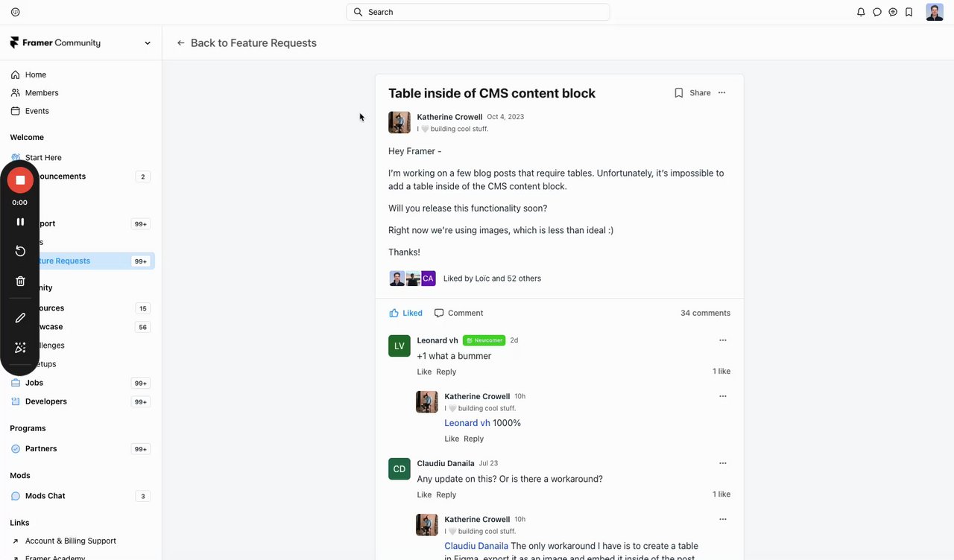This screenshot has height=560, width=954.
Task: Open user profile avatar in top right
Action: [934, 12]
